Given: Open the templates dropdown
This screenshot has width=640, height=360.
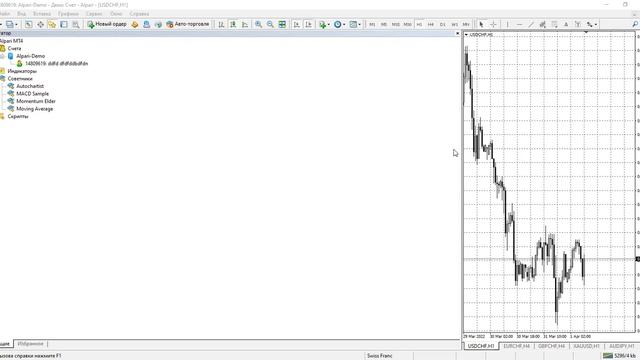Looking at the screenshot, I should click(355, 24).
